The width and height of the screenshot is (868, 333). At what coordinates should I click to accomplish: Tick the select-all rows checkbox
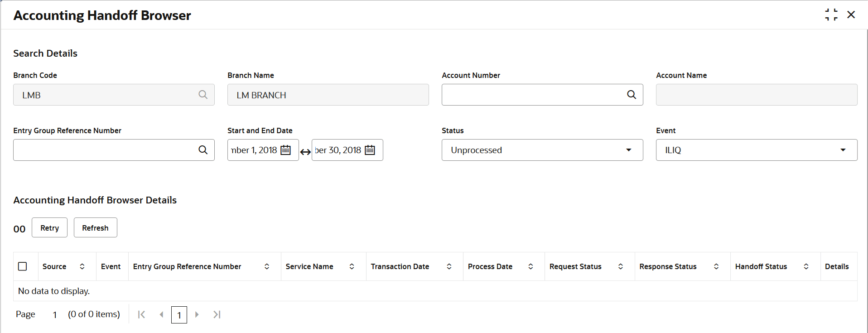click(23, 266)
